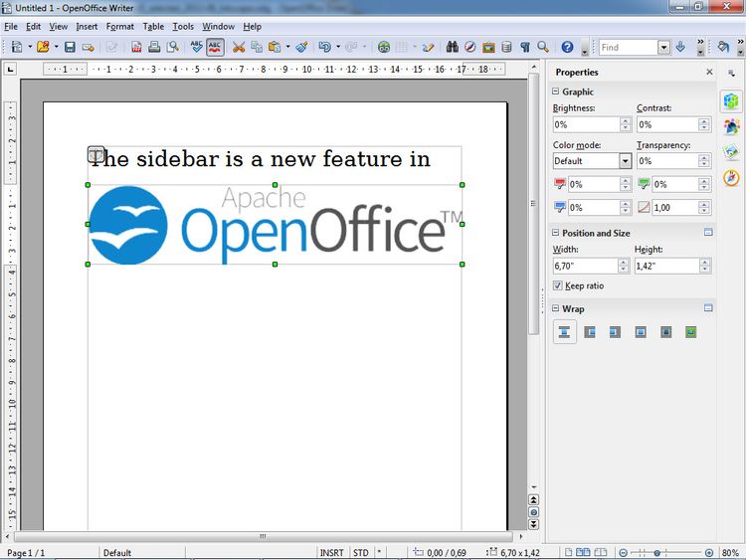Select the Format Paintbrush icon
Screen dimensions: 746x560
pyautogui.click(x=301, y=47)
